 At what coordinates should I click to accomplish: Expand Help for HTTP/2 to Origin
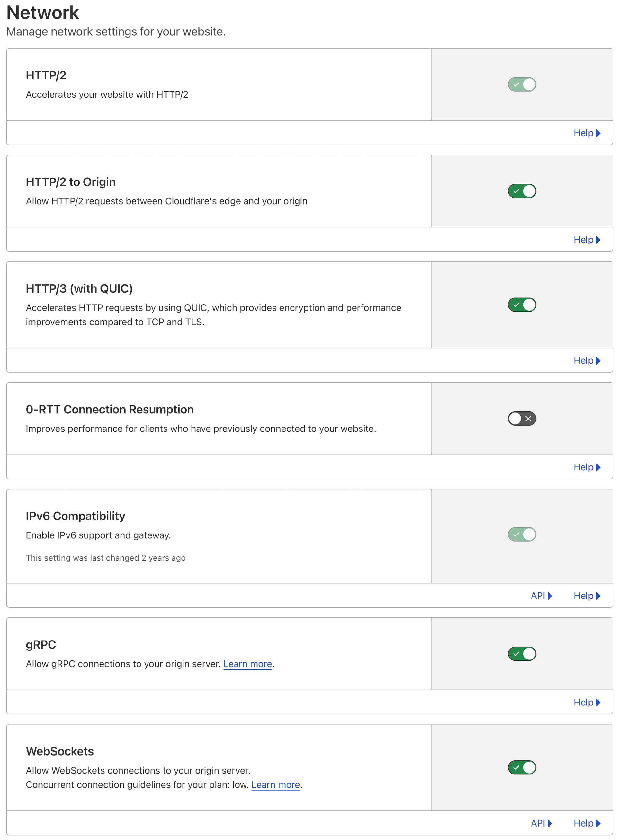(586, 240)
